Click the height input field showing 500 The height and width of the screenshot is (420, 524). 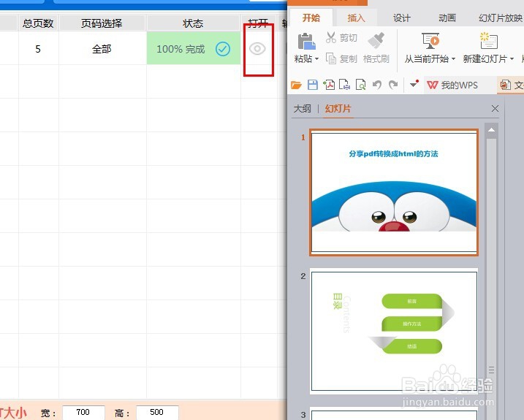(x=157, y=412)
